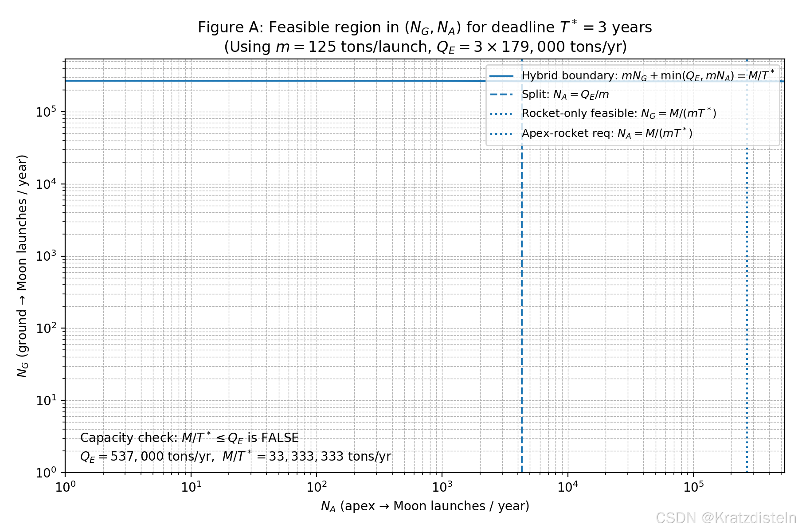Click the y-axis tick label 10^1
The width and height of the screenshot is (798, 532).
46,400
